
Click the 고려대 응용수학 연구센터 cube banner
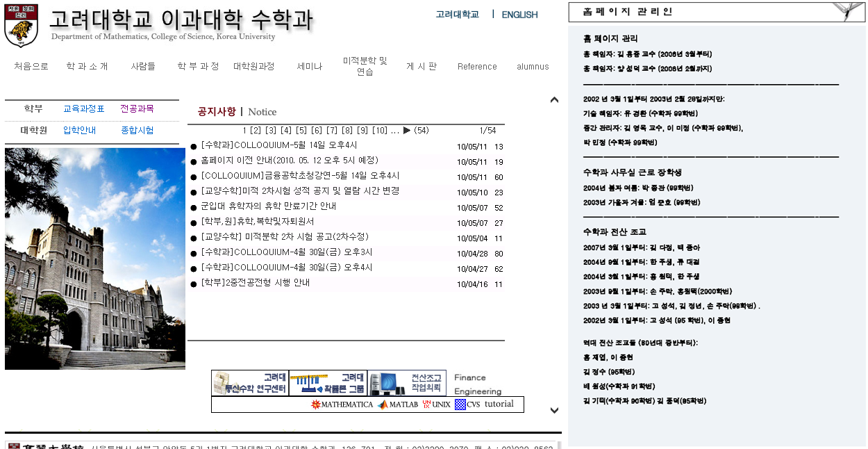tap(250, 383)
